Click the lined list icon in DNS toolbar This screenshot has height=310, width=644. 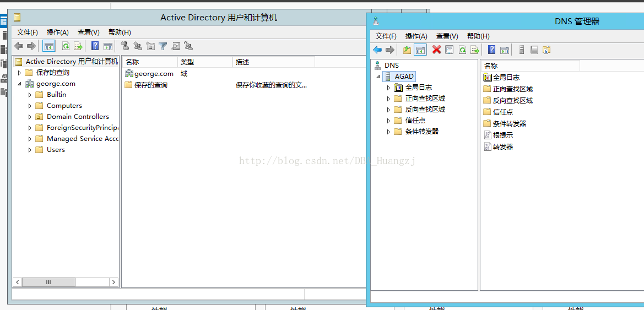click(x=534, y=50)
